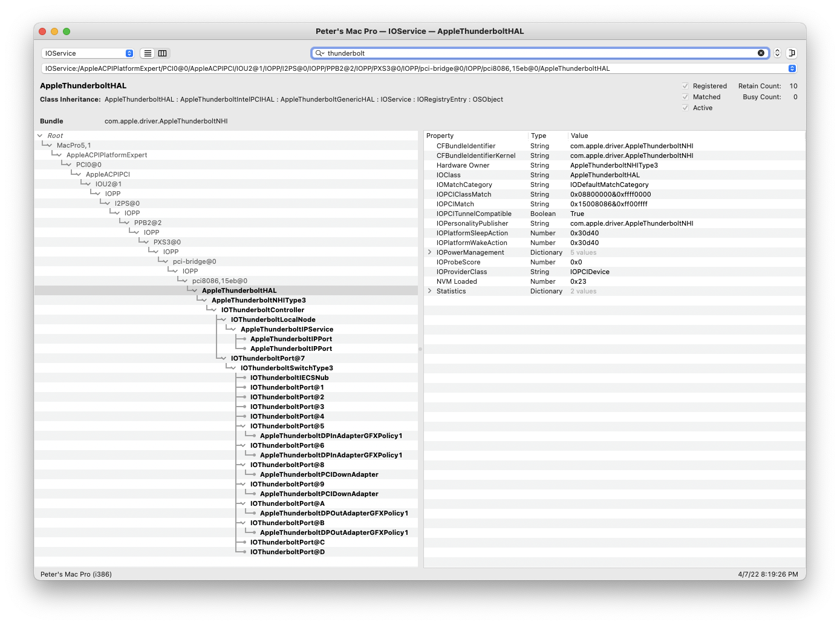Select AppleThunderboltNHIType3 in tree
840x625 pixels.
[259, 300]
